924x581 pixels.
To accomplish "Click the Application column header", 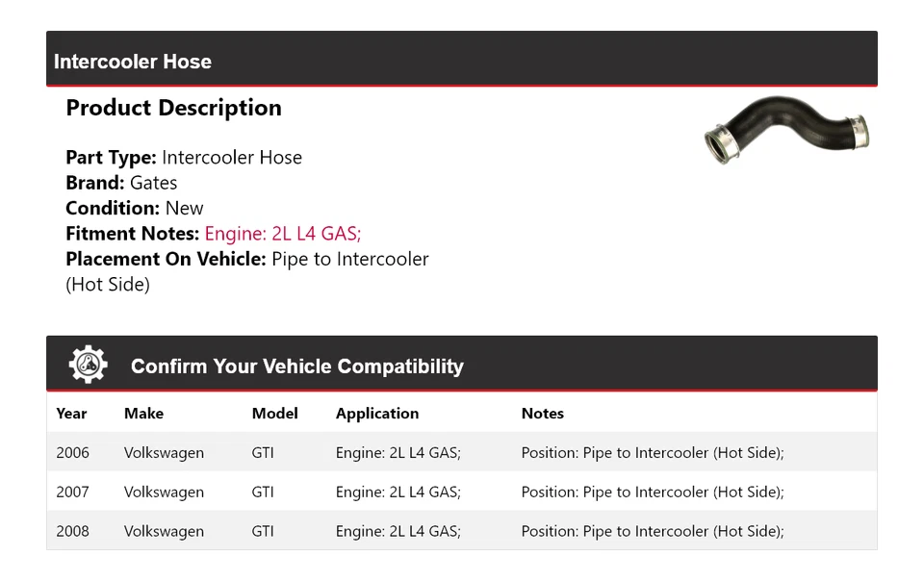I will (x=377, y=414).
